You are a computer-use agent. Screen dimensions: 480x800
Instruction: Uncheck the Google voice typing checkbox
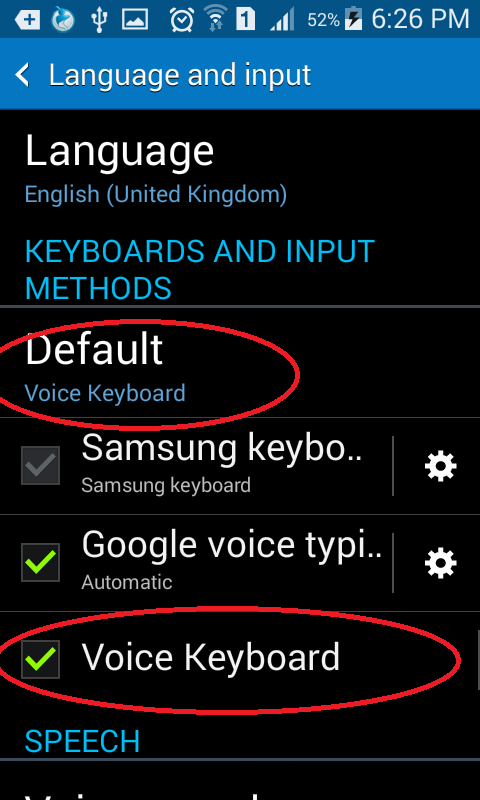[x=40, y=562]
